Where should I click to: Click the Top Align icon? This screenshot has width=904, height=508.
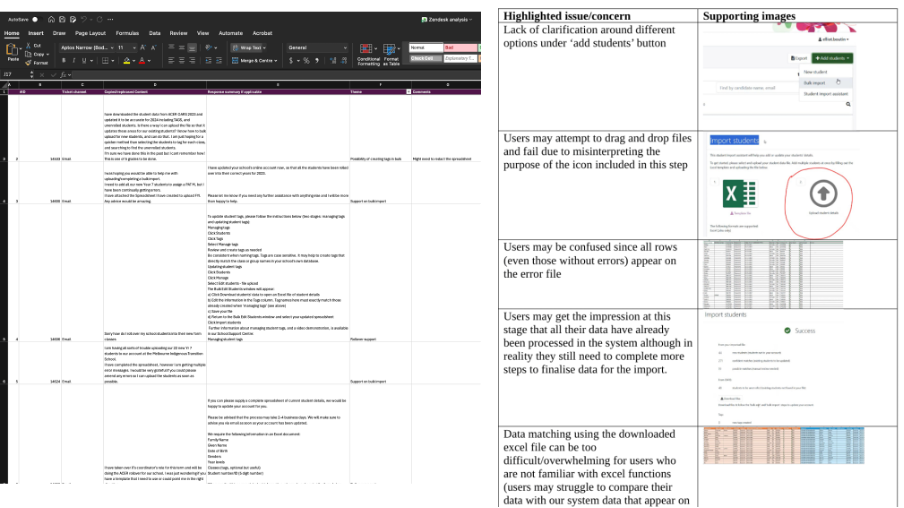click(171, 48)
